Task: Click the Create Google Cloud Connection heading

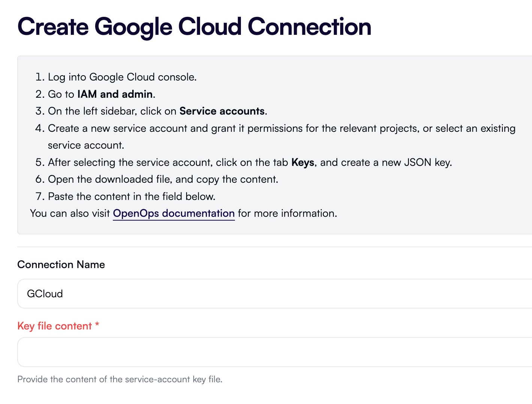Action: [x=194, y=26]
